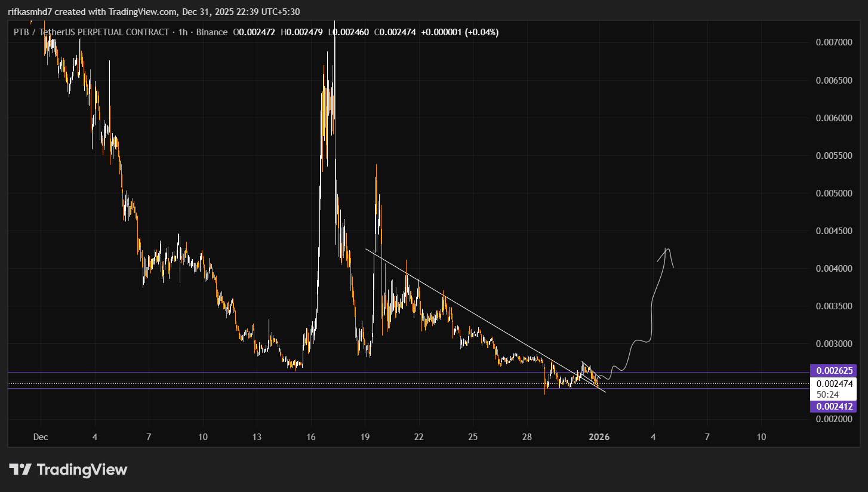868x492 pixels.
Task: Click the 13 date label on time axis
Action: [257, 437]
